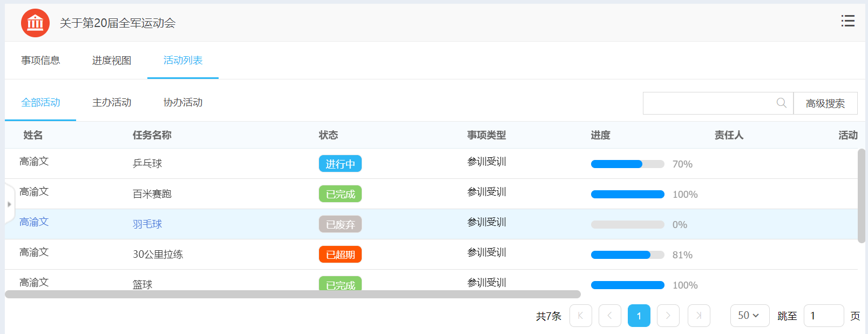Go to first page with pagination arrow
This screenshot has width=868, height=334.
pos(580,316)
